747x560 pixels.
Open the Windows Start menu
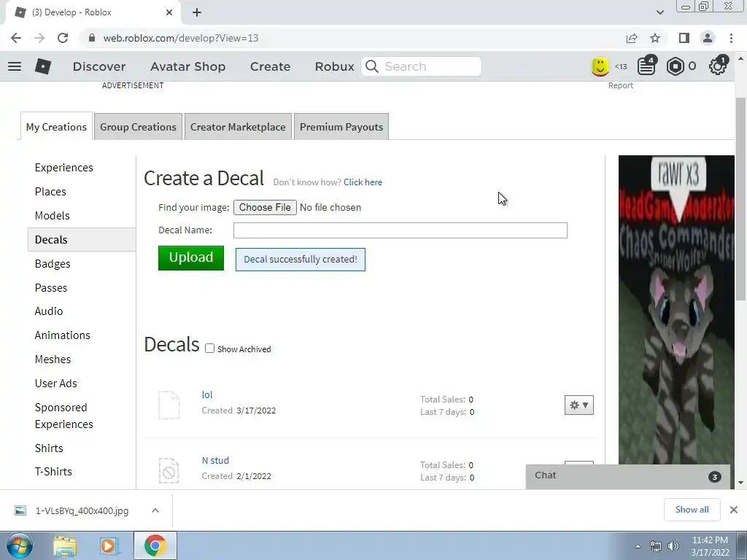(19, 545)
